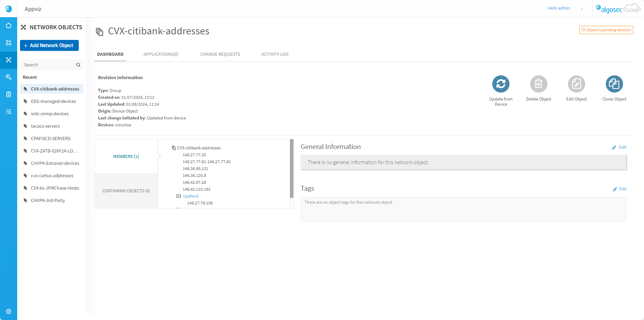Edit the Tags section
The height and width of the screenshot is (320, 644).
pos(620,189)
